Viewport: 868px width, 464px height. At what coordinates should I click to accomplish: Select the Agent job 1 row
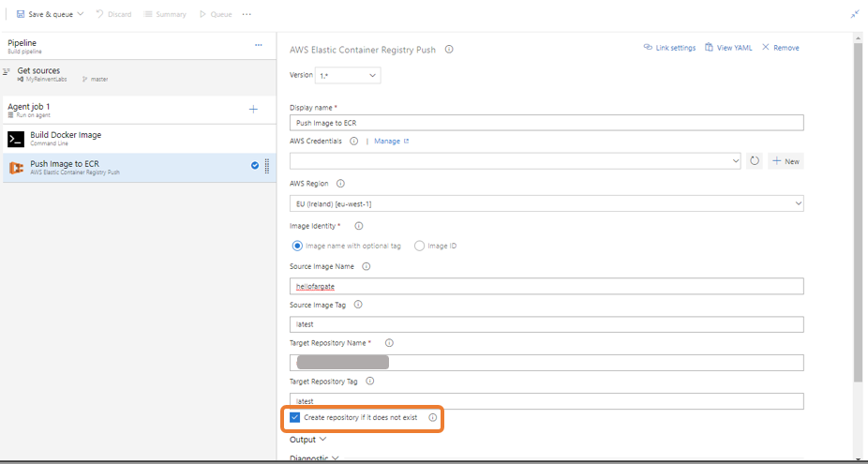139,111
